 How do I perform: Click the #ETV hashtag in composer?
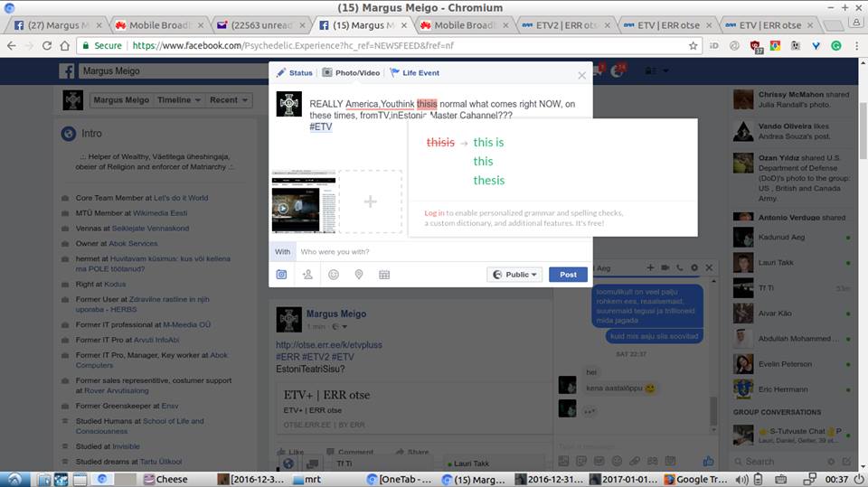pos(320,126)
